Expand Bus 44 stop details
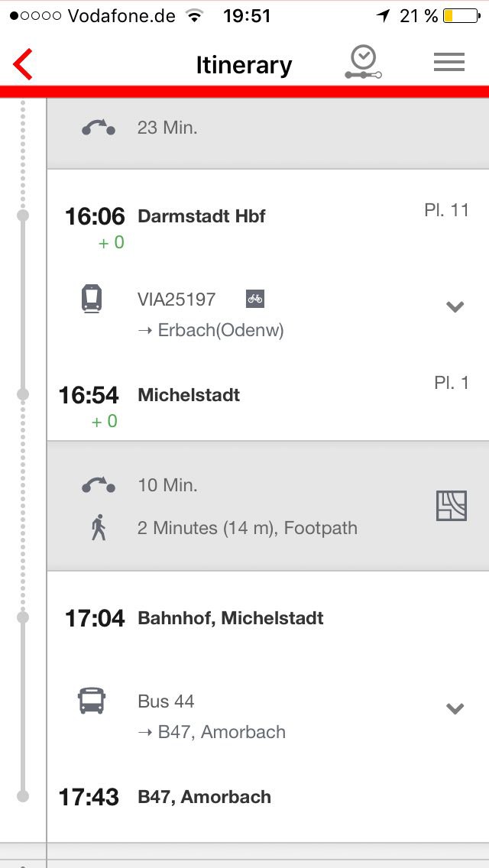The height and width of the screenshot is (868, 489). pyautogui.click(x=455, y=709)
